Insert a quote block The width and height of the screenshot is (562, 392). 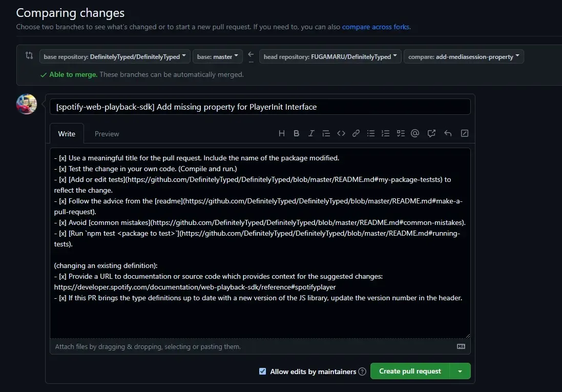pyautogui.click(x=326, y=133)
